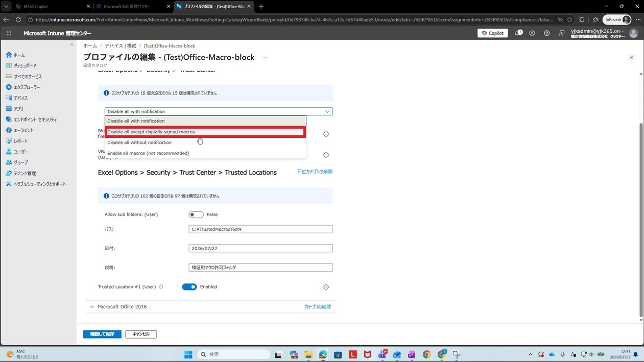Screen dimensions: 644x362
Task: Open the feedback icon in the header
Action: point(562,33)
